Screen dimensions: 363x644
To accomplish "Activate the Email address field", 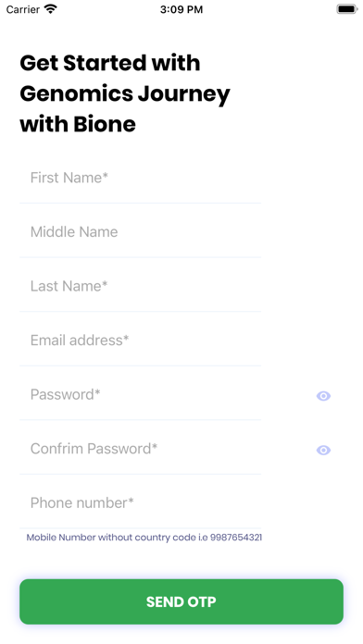I will (x=140, y=341).
